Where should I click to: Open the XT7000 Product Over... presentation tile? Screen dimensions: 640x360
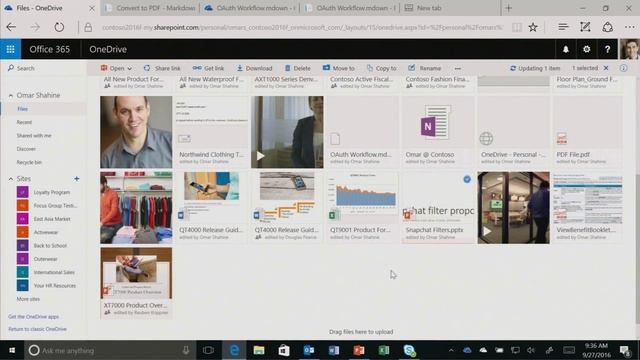pyautogui.click(x=136, y=283)
